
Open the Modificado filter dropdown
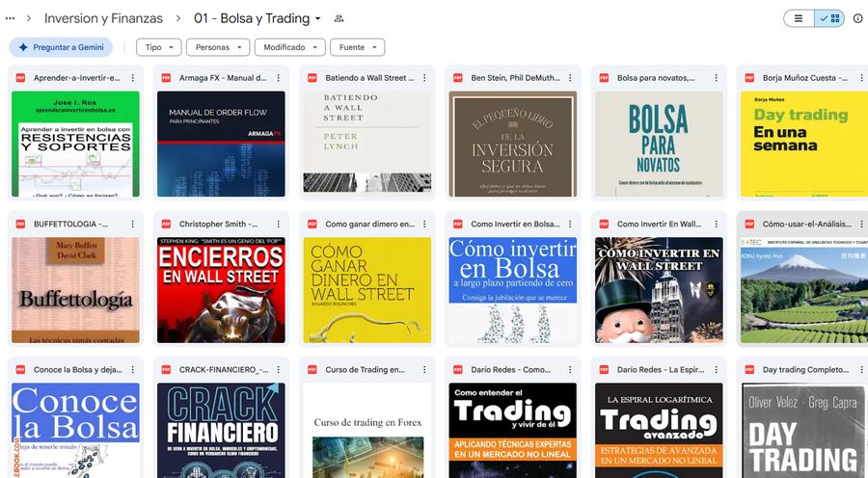coord(290,47)
